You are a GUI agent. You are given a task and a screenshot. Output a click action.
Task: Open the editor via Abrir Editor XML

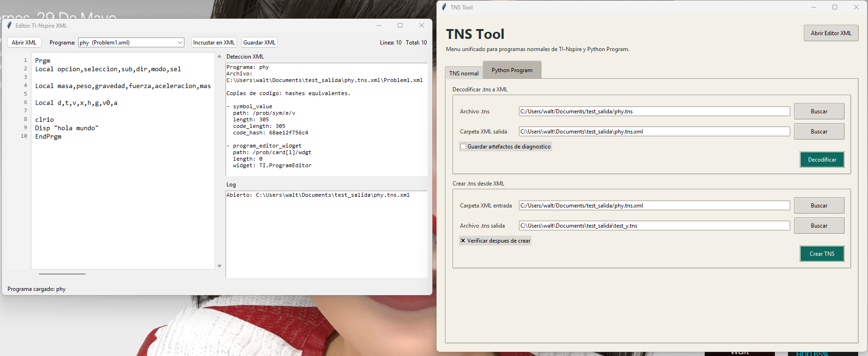tap(831, 33)
